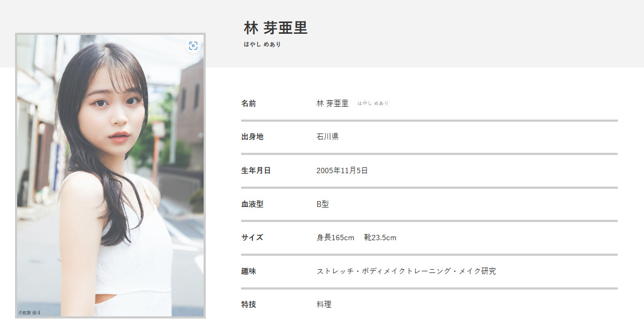Select the hobbies text ストレッチ・ボディメイクトレーニング・メイク研究
644x326 pixels.
coord(406,271)
